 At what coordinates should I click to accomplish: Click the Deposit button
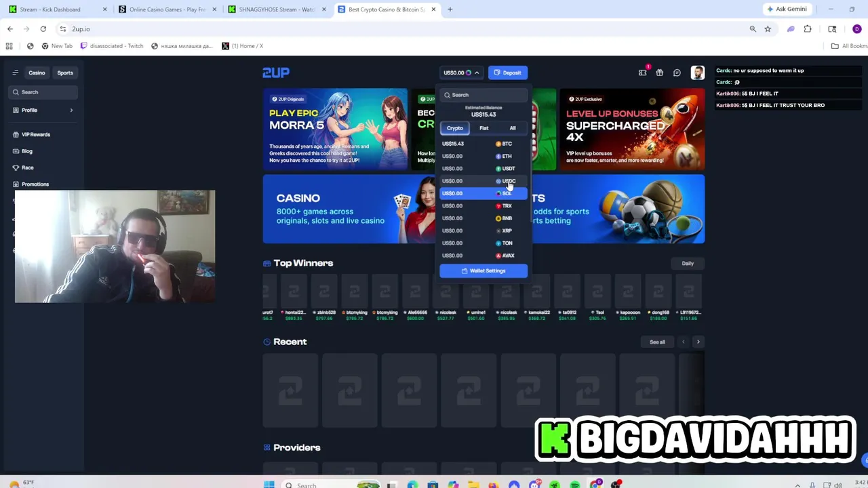(x=508, y=73)
